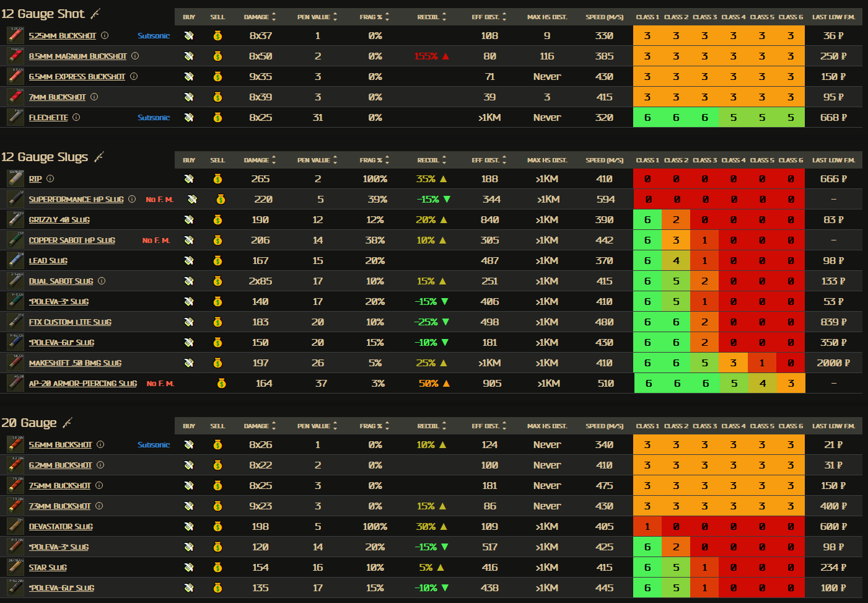Click green Class 1 cell for Flechette
This screenshot has width=868, height=603.
[x=647, y=118]
